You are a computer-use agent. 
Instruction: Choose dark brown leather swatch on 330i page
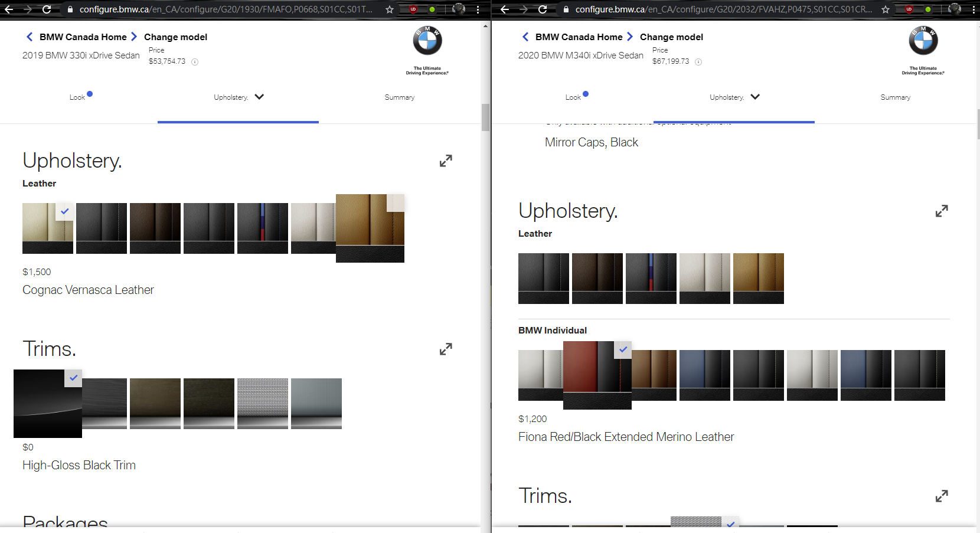tap(155, 228)
